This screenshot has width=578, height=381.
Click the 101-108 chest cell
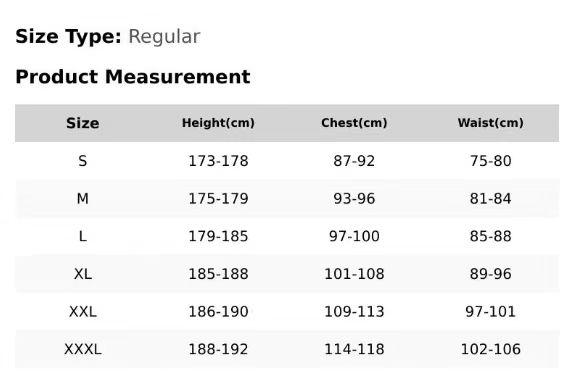[354, 274]
